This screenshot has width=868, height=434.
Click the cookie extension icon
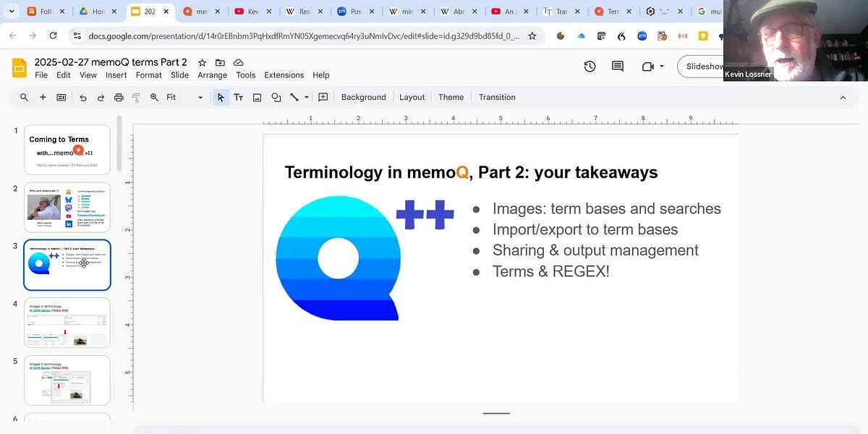pyautogui.click(x=561, y=35)
